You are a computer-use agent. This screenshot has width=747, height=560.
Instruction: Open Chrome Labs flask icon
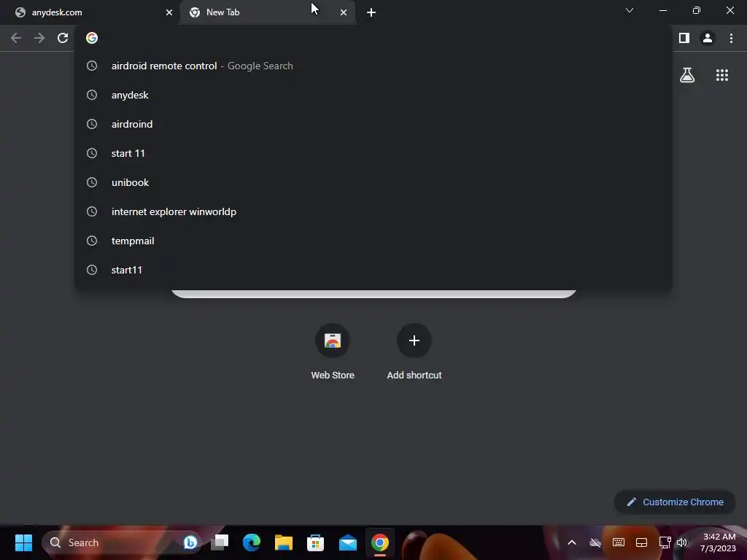(687, 75)
